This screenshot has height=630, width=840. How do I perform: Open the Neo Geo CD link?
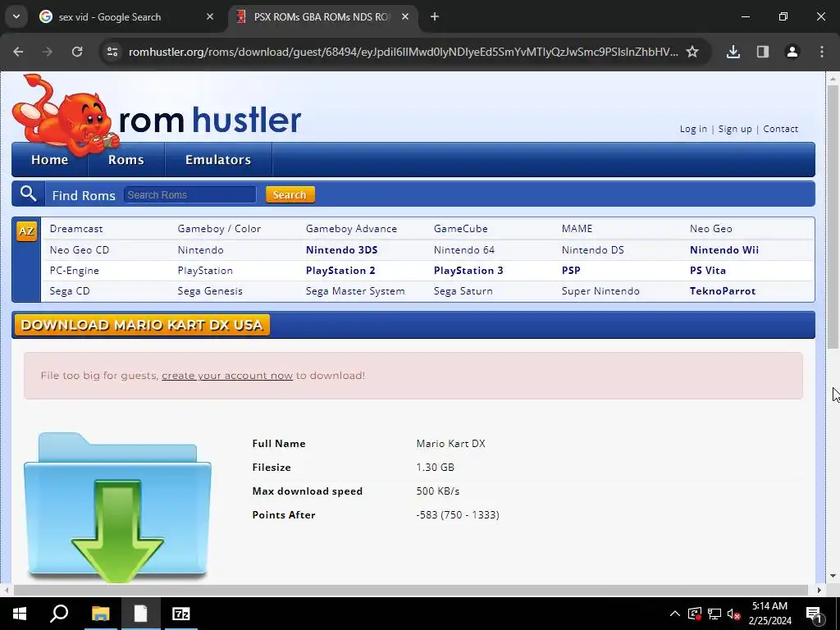80,249
